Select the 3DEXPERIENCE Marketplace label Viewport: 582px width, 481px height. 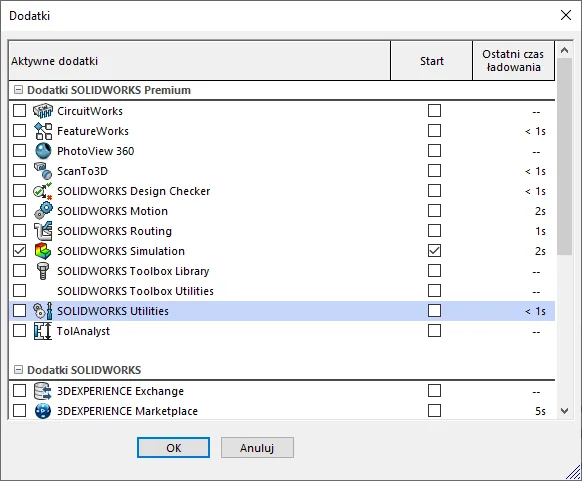(x=127, y=411)
